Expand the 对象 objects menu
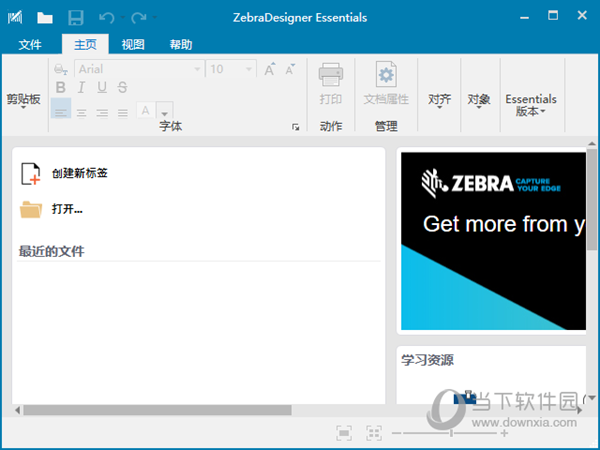Image resolution: width=600 pixels, height=450 pixels. pos(479,101)
